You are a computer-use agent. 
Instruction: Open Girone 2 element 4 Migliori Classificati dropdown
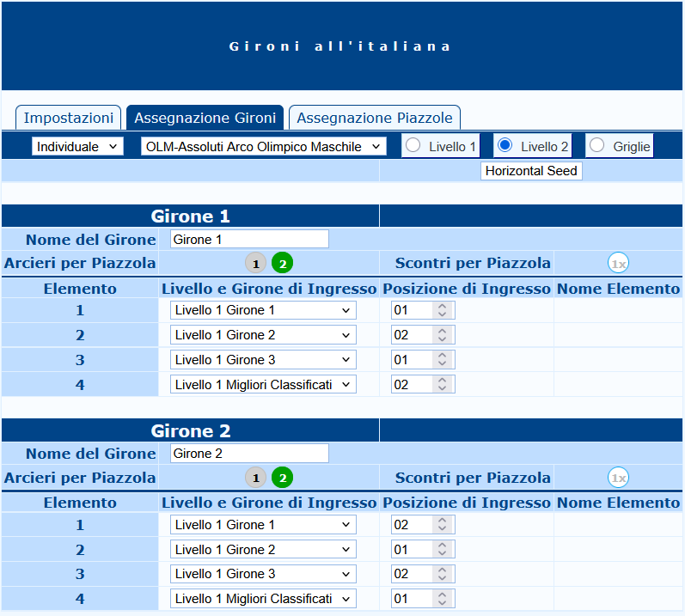click(263, 599)
